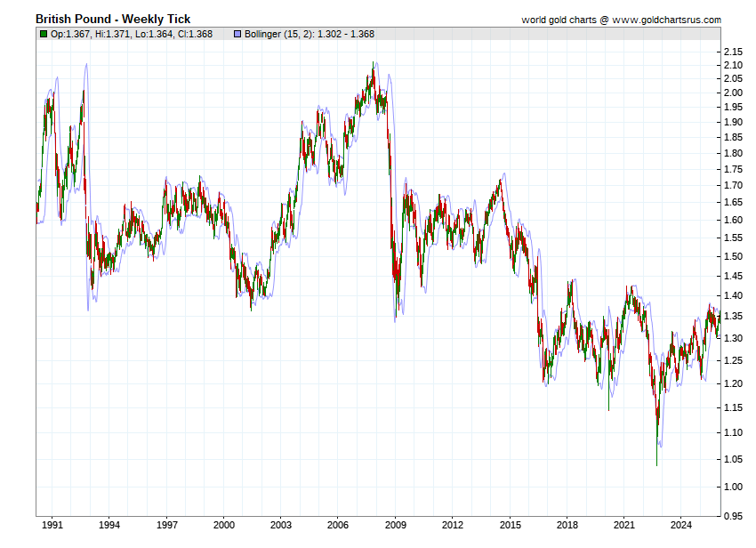Click the 1.00 value on the price axis

733,487
